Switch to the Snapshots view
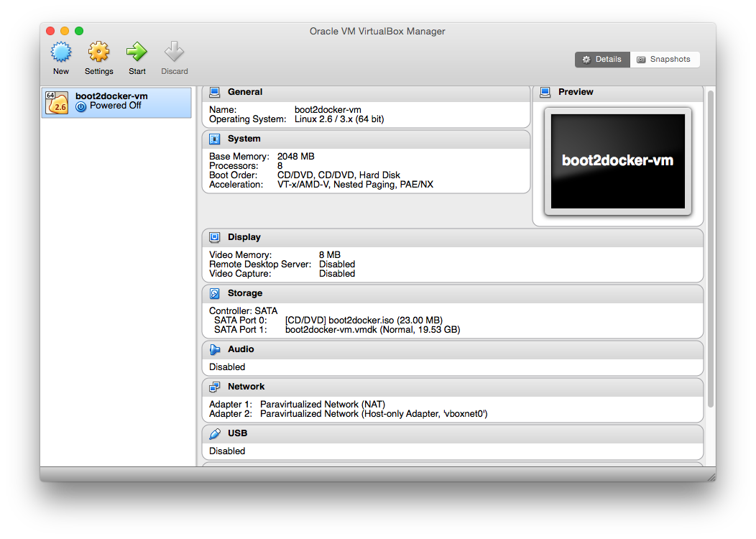The image size is (756, 539). pyautogui.click(x=665, y=60)
